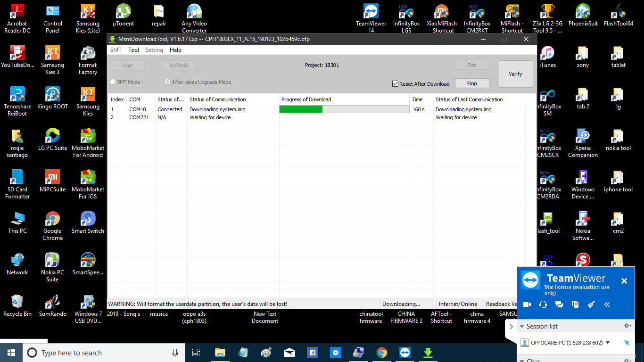The height and width of the screenshot is (362, 644).
Task: Select the XiaoMiFlash shortcut on desktop
Action: click(441, 18)
